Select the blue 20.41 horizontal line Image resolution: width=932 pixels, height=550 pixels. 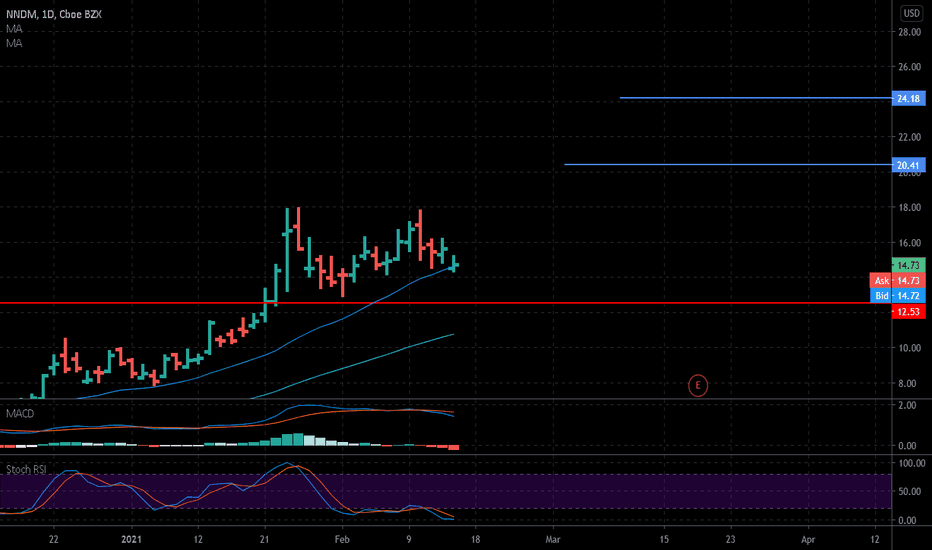pos(728,165)
